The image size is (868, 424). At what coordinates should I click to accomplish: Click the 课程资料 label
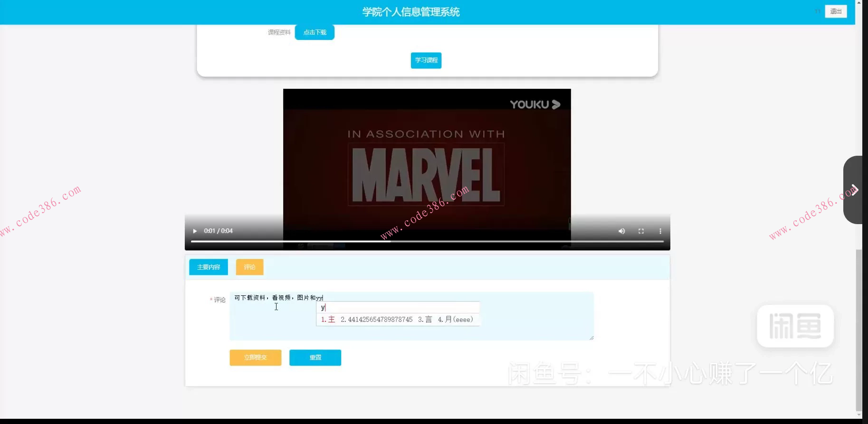pos(279,32)
